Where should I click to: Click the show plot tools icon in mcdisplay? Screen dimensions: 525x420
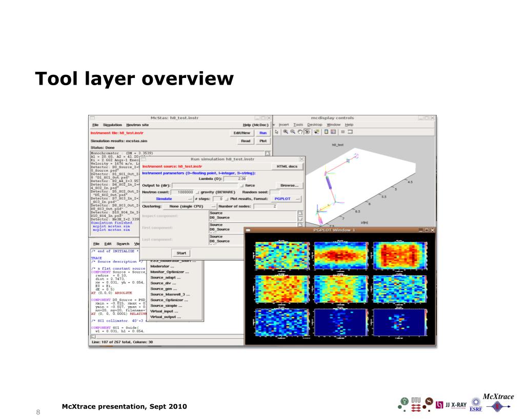pos(350,132)
